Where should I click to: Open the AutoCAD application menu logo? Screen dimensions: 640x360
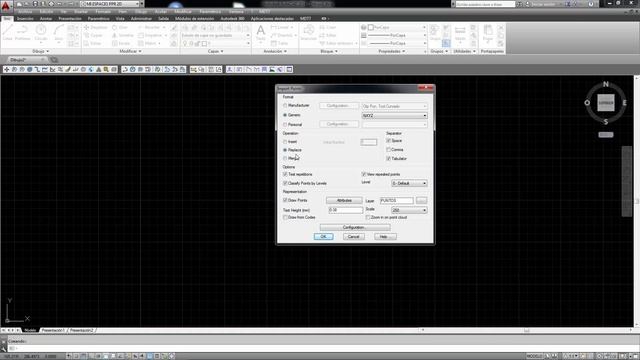click(x=6, y=6)
